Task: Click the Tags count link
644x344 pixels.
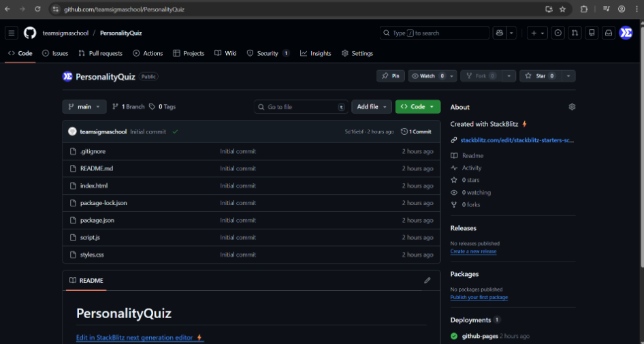Action: pyautogui.click(x=162, y=107)
